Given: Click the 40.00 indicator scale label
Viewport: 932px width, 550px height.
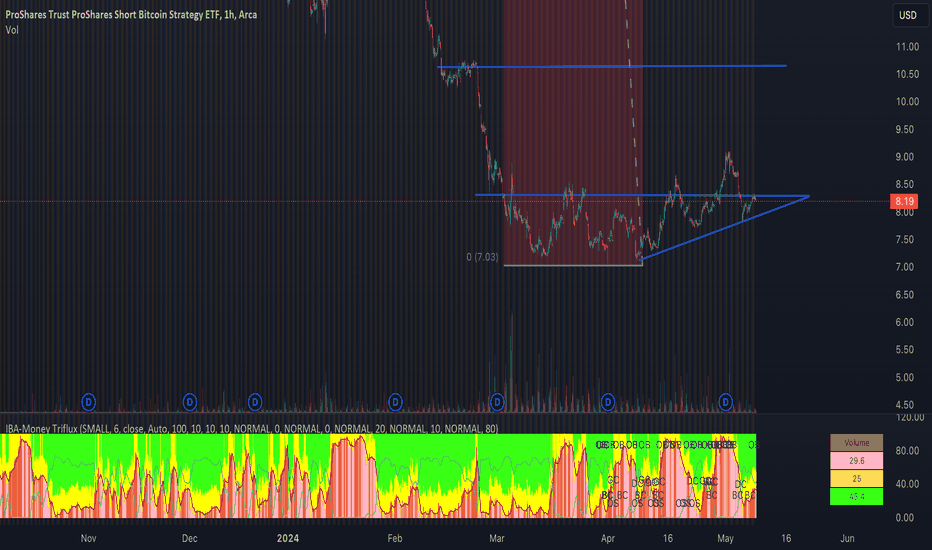Looking at the screenshot, I should point(908,484).
